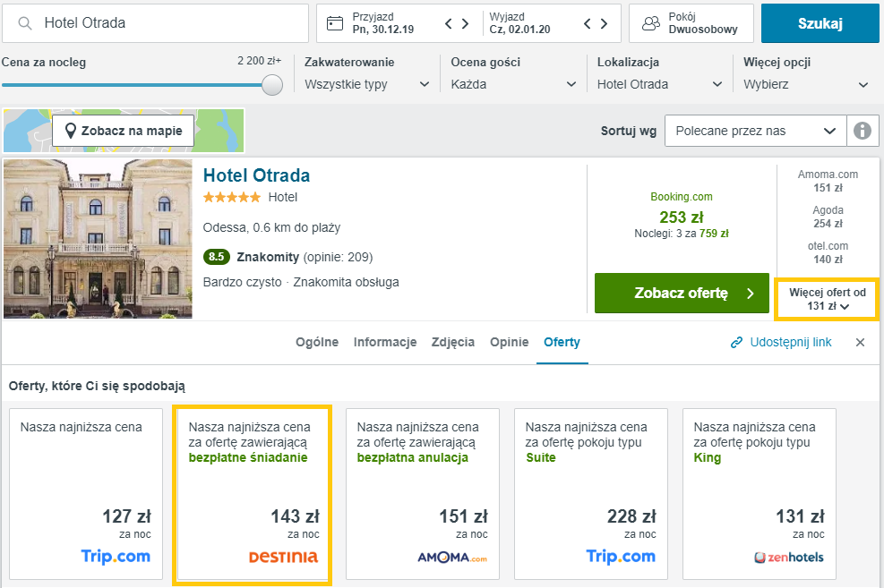Screen dimensions: 884x588
Task: Open the Ocena gości dropdown
Action: point(513,84)
